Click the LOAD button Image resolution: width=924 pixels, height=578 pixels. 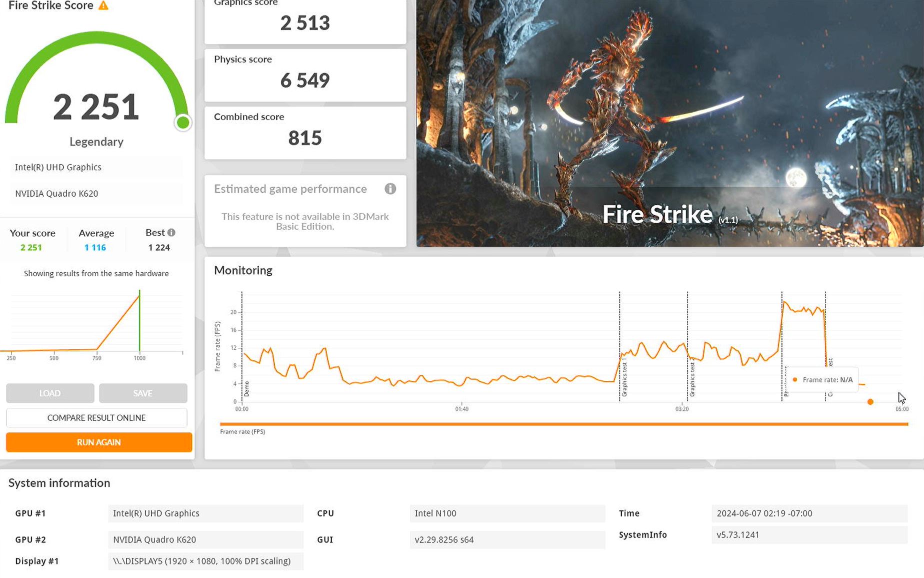[x=50, y=393]
